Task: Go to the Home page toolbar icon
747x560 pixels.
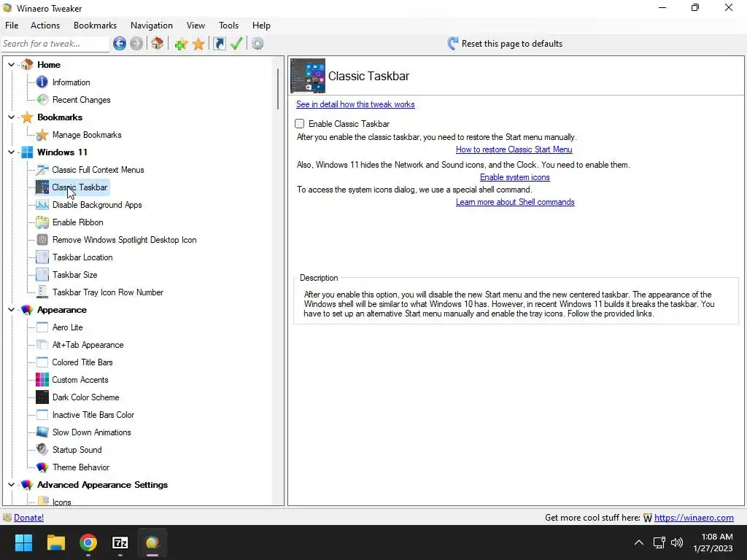Action: (158, 44)
